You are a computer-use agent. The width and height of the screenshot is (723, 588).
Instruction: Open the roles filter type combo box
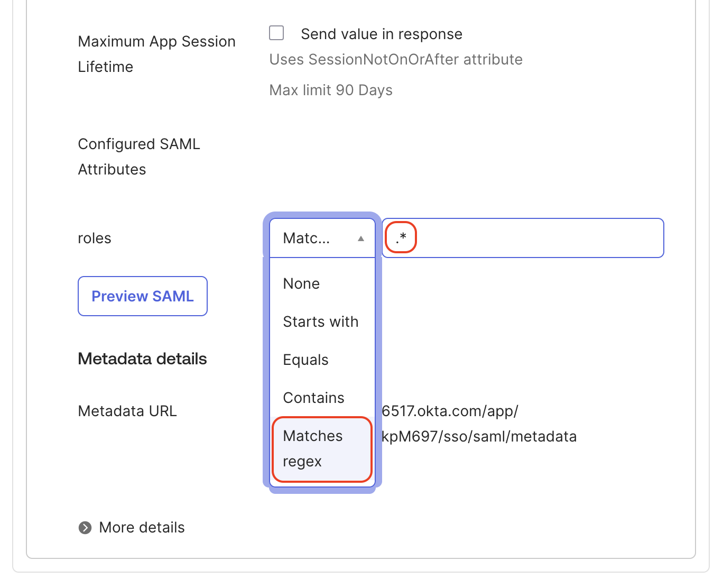coord(322,238)
